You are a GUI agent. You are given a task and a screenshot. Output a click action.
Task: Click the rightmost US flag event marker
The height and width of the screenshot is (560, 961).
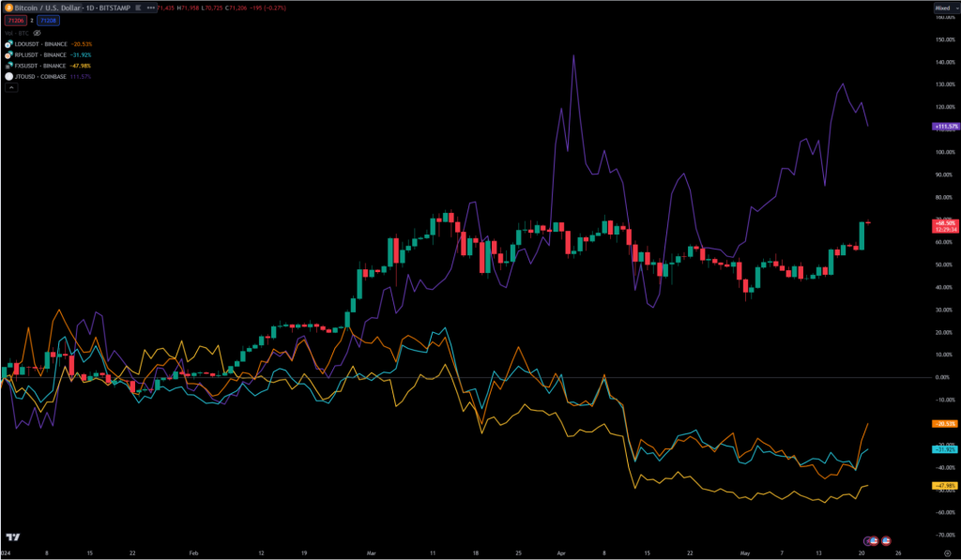(886, 541)
